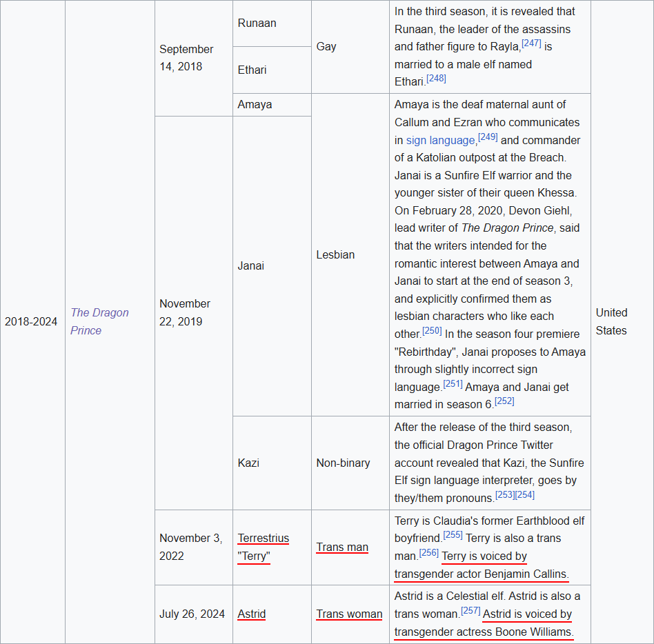This screenshot has height=644, width=654.
Task: Click text 'Terry is Claudia's former Earthblood elf'
Action: 489,521
